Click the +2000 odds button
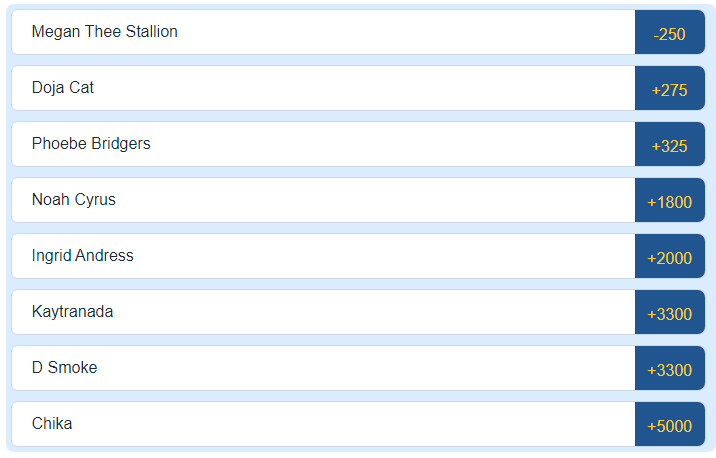The image size is (716, 458). tap(669, 257)
